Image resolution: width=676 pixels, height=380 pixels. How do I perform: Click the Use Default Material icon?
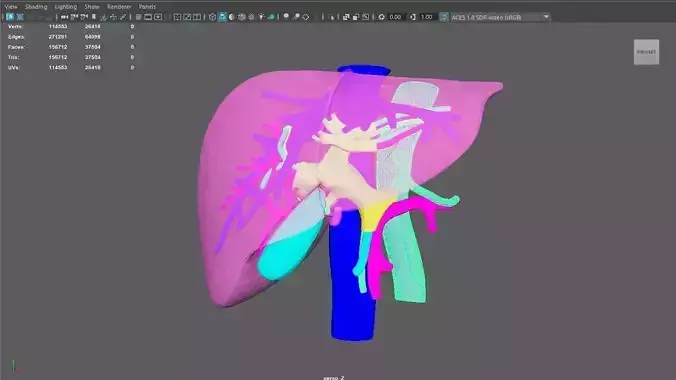coord(232,17)
